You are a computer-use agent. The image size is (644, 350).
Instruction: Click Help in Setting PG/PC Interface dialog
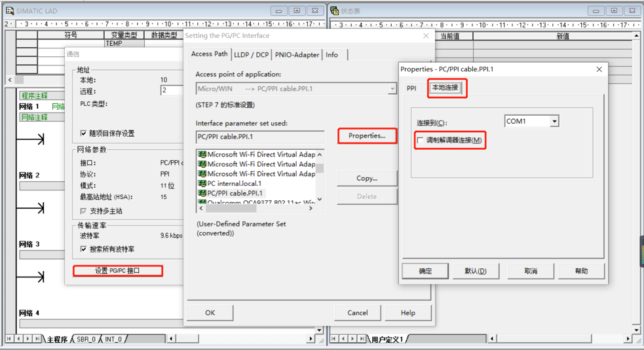408,313
